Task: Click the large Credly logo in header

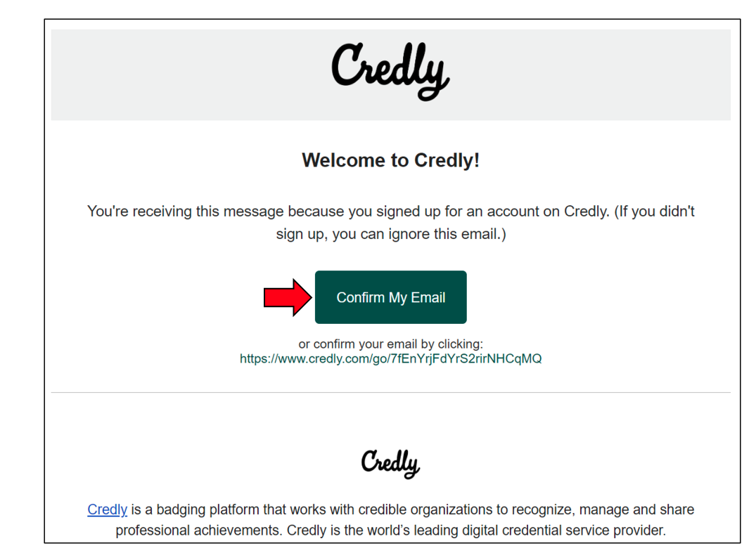Action: tap(390, 72)
